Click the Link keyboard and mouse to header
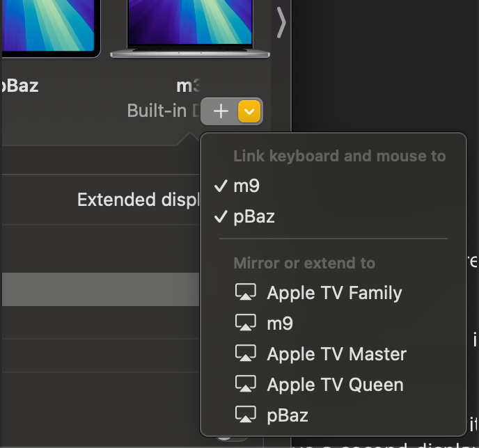This screenshot has width=479, height=448. click(339, 156)
